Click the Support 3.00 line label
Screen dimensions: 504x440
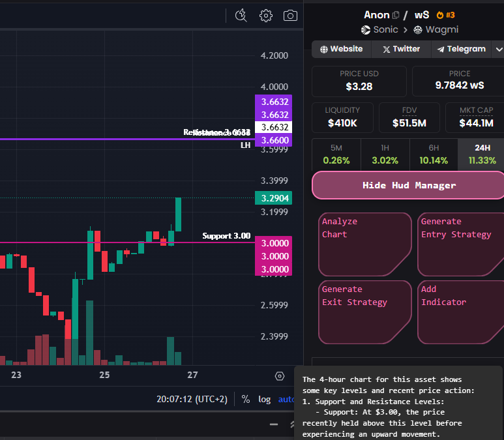tap(226, 235)
